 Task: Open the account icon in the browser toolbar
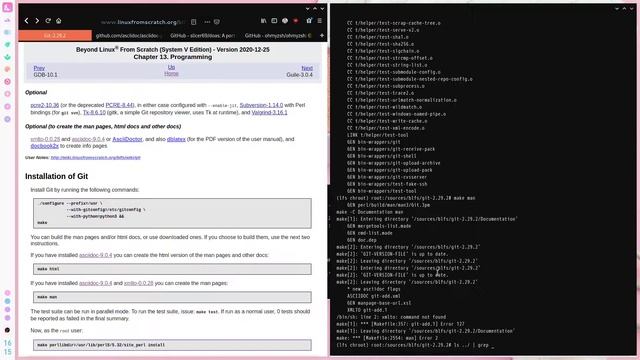click(285, 21)
